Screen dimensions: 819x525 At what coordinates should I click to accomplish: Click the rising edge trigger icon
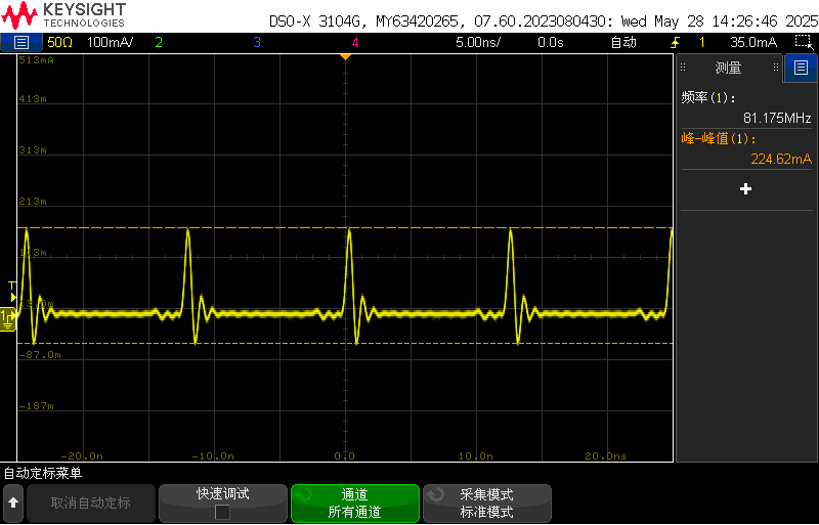pyautogui.click(x=675, y=42)
